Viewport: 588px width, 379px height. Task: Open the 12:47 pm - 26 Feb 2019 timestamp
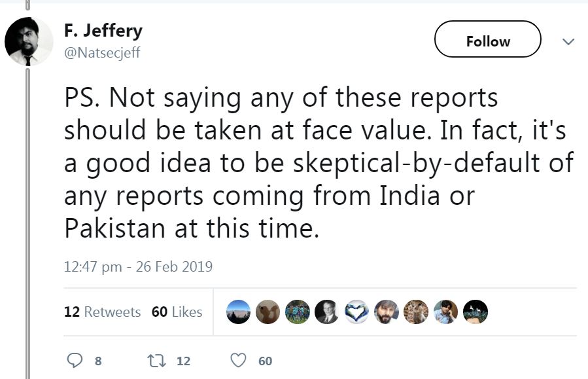(x=138, y=267)
